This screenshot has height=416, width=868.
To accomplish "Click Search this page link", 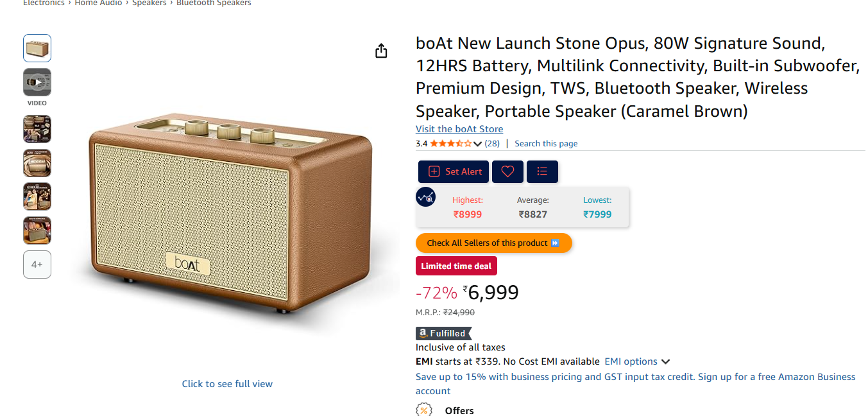I will 546,144.
